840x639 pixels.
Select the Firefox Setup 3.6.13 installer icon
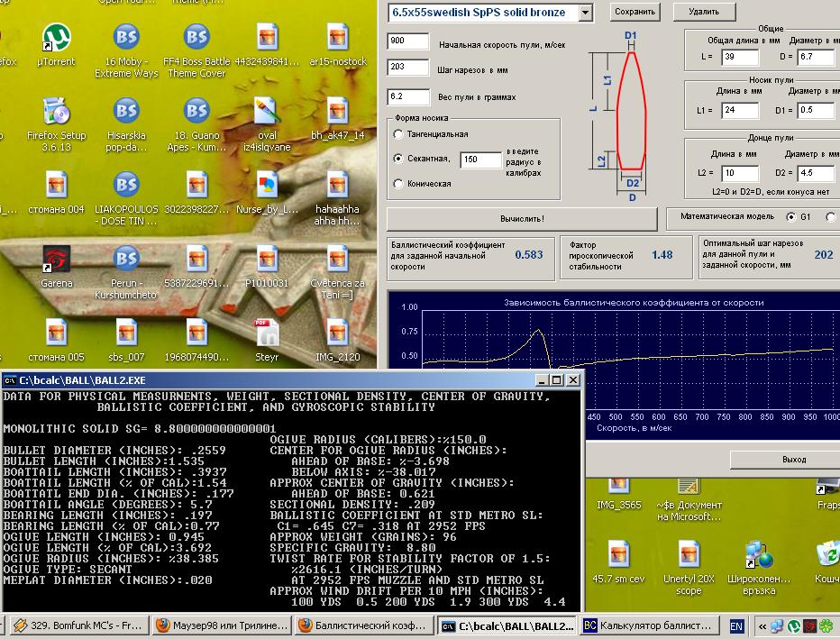pyautogui.click(x=56, y=113)
